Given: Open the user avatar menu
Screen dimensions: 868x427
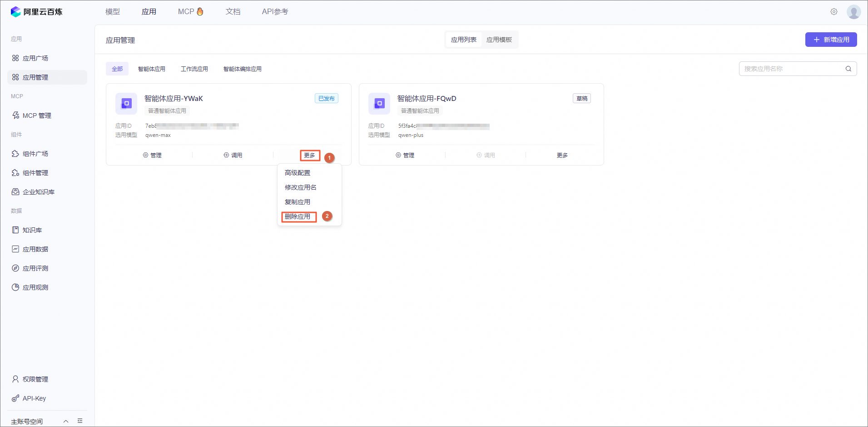Looking at the screenshot, I should pos(854,12).
